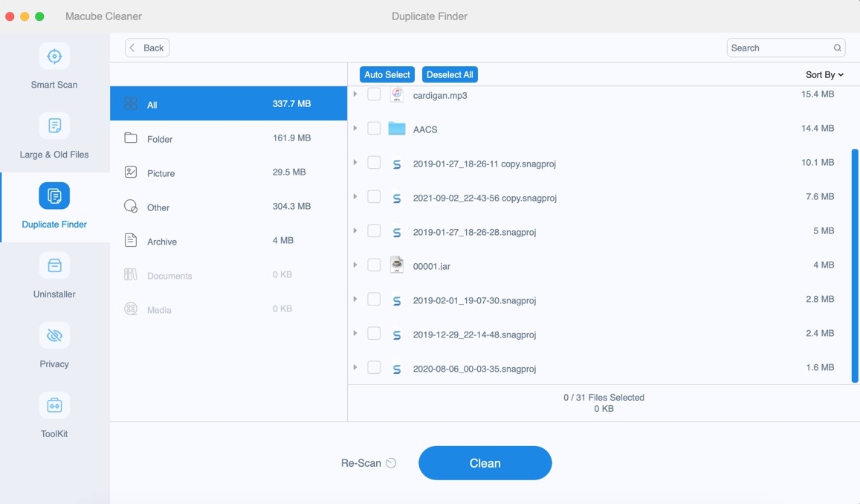Click the Deselect All button
The width and height of the screenshot is (860, 504).
coord(450,74)
